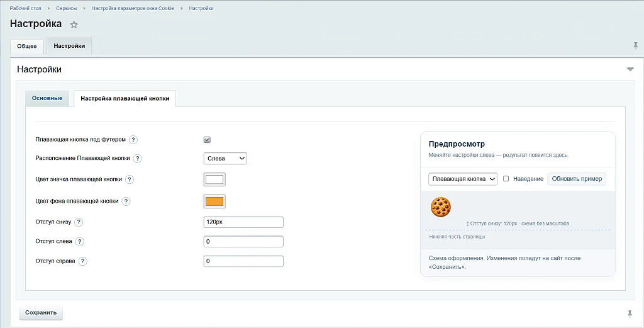Switch to the Общее tab
The height and width of the screenshot is (328, 644).
[26, 46]
